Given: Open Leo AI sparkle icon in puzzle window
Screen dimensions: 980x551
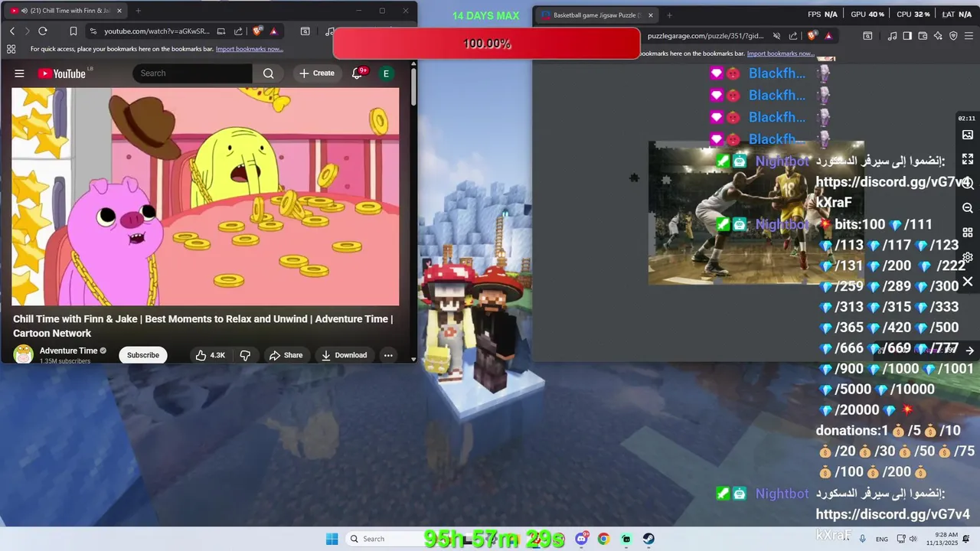Looking at the screenshot, I should tap(938, 35).
